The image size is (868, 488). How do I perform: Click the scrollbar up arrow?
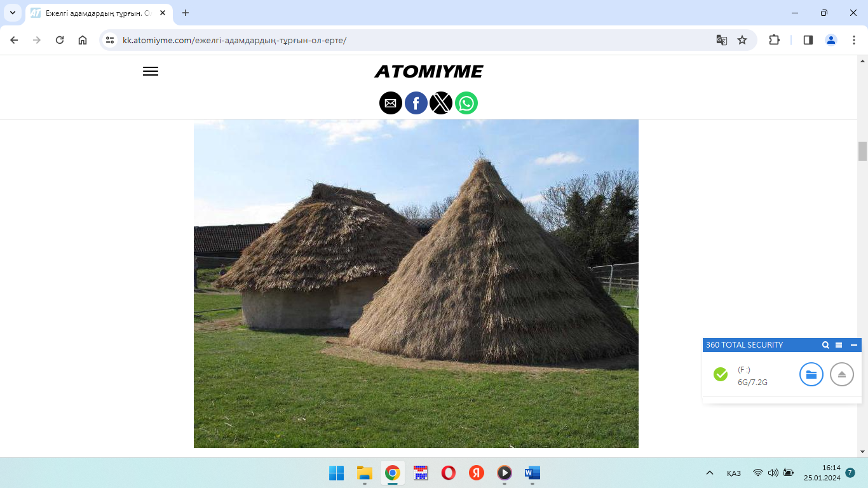point(862,60)
